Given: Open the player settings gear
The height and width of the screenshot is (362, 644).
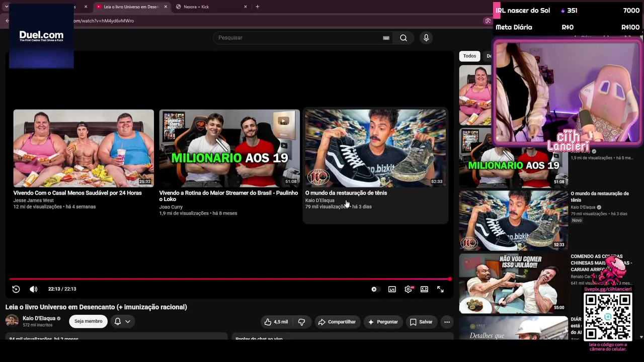Looking at the screenshot, I should [408, 289].
